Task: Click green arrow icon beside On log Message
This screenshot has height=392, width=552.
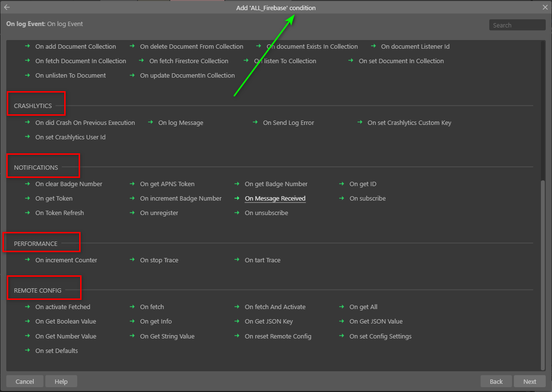Action: click(x=151, y=122)
